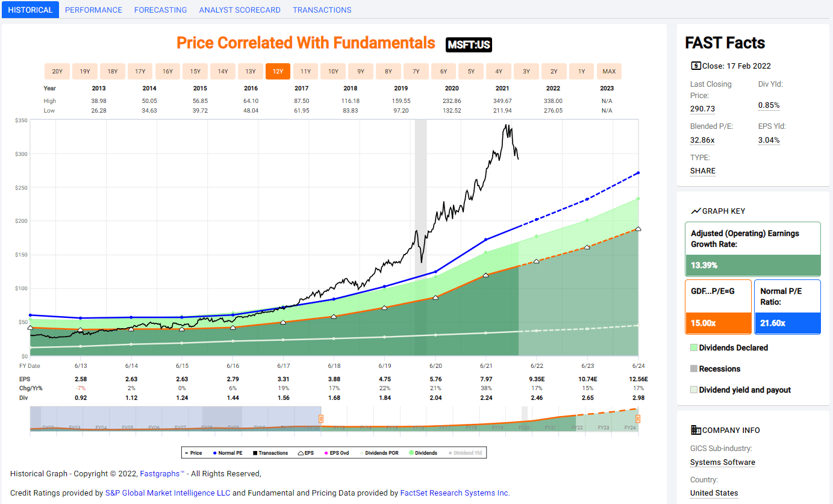Open the ANALYST SCORECARD tab
833x504 pixels.
click(x=240, y=10)
